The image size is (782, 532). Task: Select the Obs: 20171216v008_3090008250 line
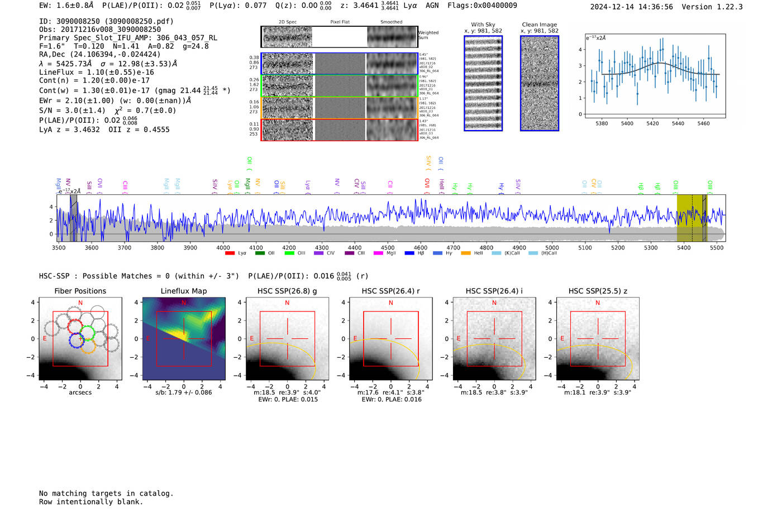[x=100, y=30]
